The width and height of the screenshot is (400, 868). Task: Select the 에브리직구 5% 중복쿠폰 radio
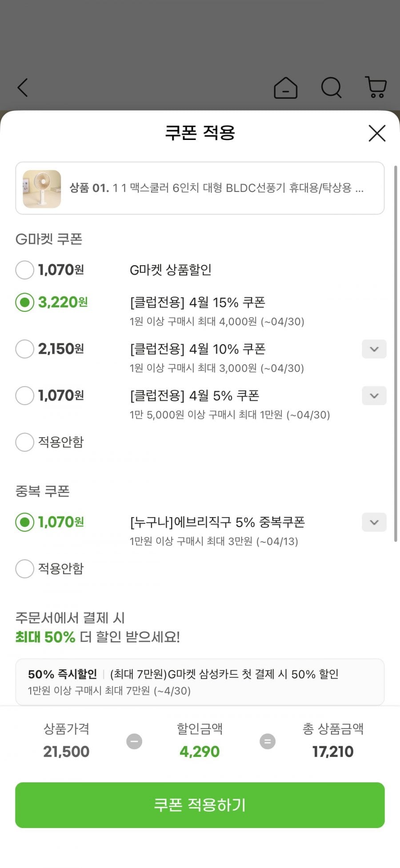tap(25, 522)
